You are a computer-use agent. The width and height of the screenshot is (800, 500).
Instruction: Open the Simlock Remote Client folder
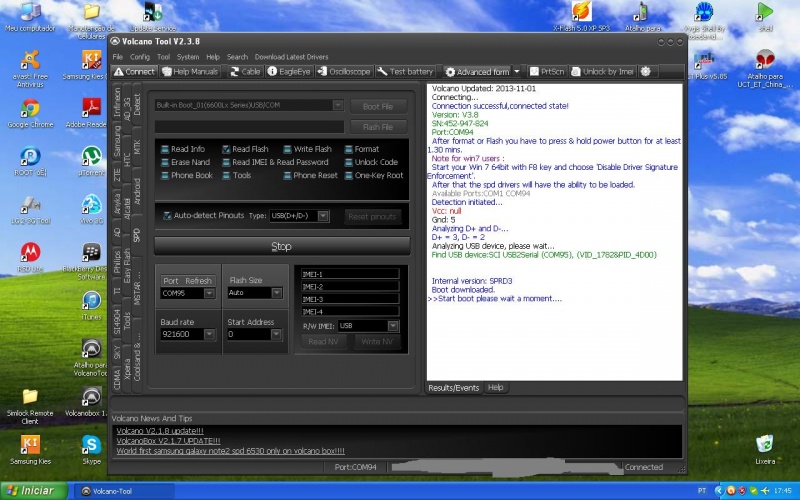pos(31,406)
